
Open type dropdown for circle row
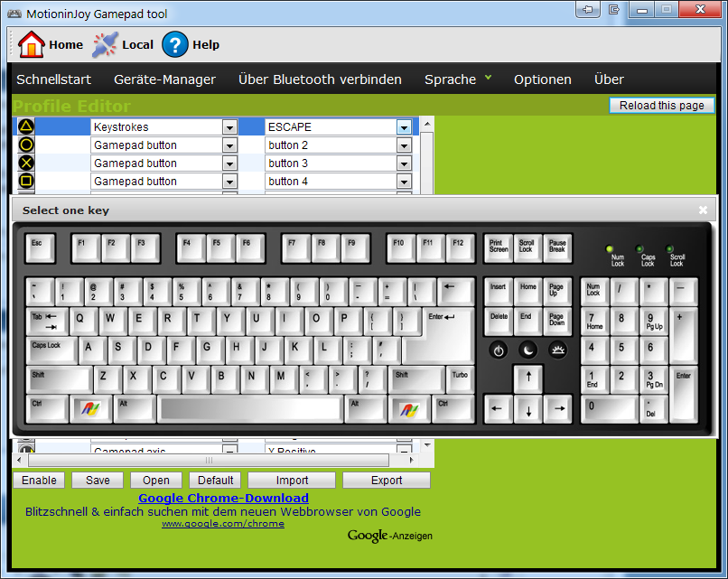[229, 145]
